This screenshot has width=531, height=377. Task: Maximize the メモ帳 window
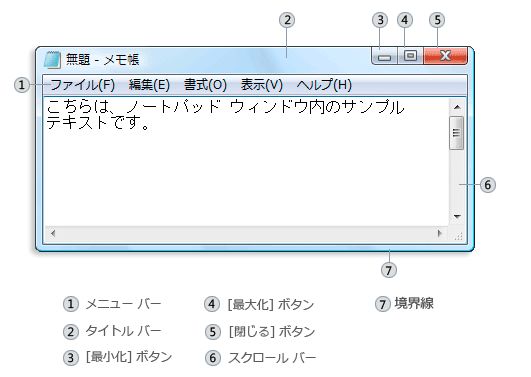click(x=410, y=56)
